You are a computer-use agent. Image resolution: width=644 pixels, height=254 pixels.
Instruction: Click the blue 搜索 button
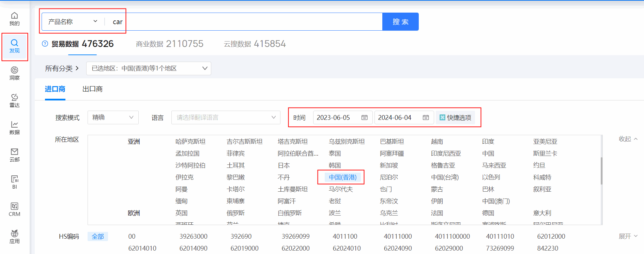pyautogui.click(x=400, y=22)
